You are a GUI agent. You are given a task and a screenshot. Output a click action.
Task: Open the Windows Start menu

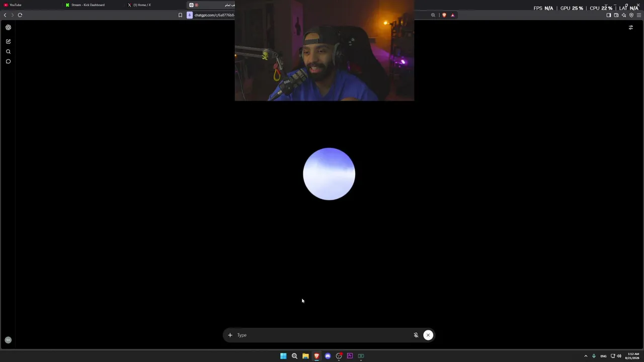pyautogui.click(x=283, y=356)
